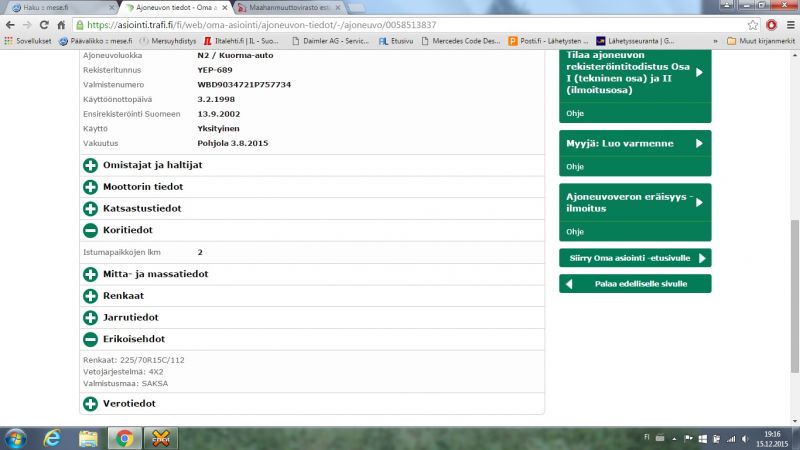Open Ohje link under registration certificate box
This screenshot has height=450, width=800.
click(574, 113)
